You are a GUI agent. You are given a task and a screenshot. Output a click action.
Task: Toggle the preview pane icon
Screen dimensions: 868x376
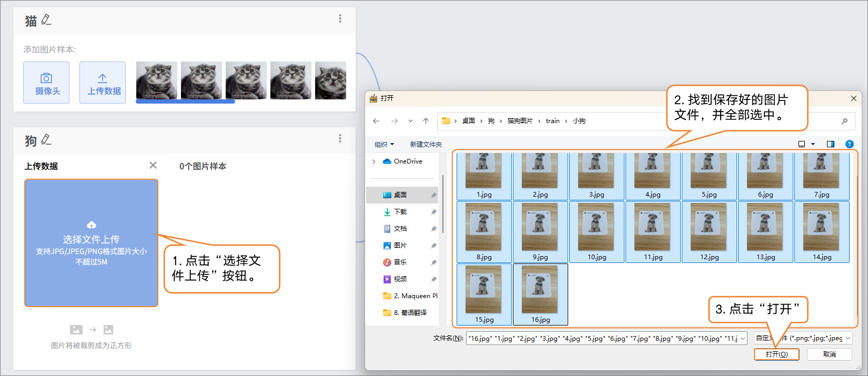point(831,144)
